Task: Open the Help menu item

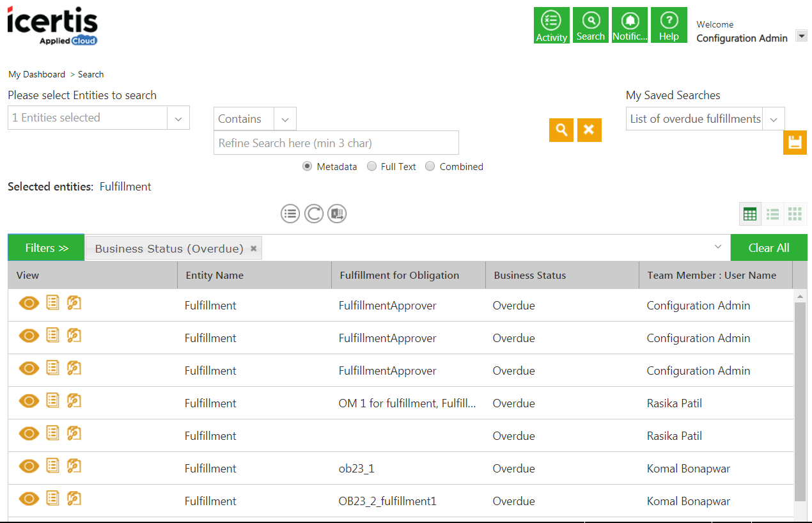Action: pyautogui.click(x=669, y=26)
